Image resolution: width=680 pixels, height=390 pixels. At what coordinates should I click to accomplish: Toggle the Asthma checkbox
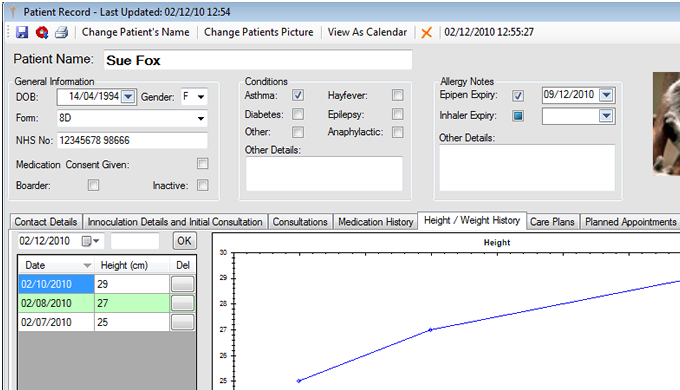tap(298, 95)
